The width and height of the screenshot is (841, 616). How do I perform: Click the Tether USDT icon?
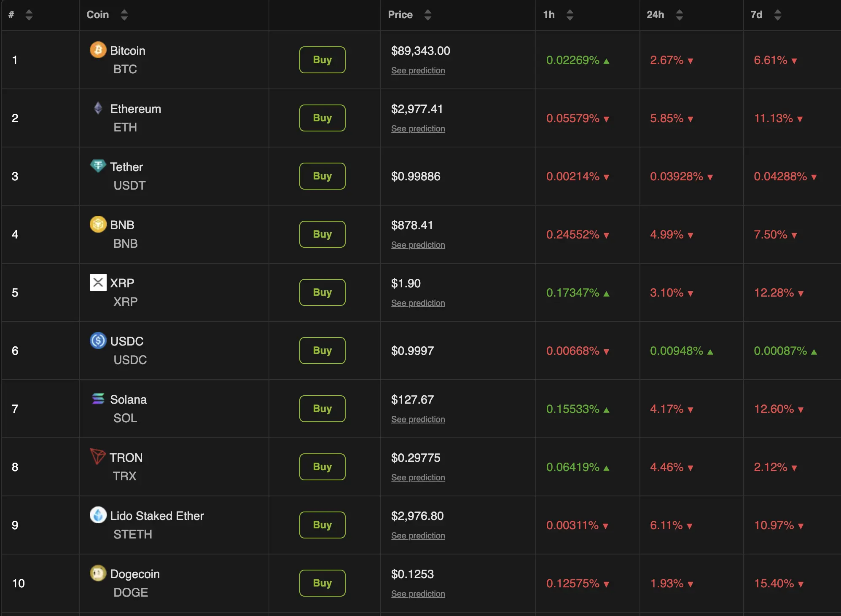click(x=98, y=166)
